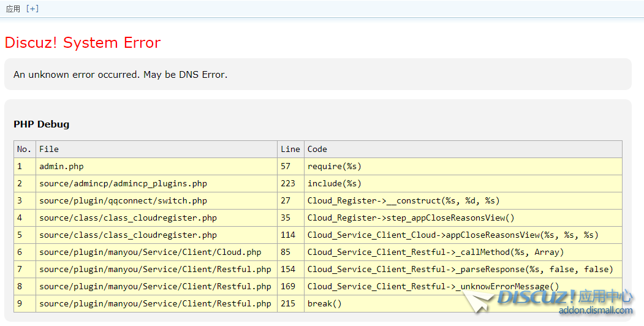Select the Client/Cloud.php file cell
The image size is (644, 326).
click(x=156, y=252)
